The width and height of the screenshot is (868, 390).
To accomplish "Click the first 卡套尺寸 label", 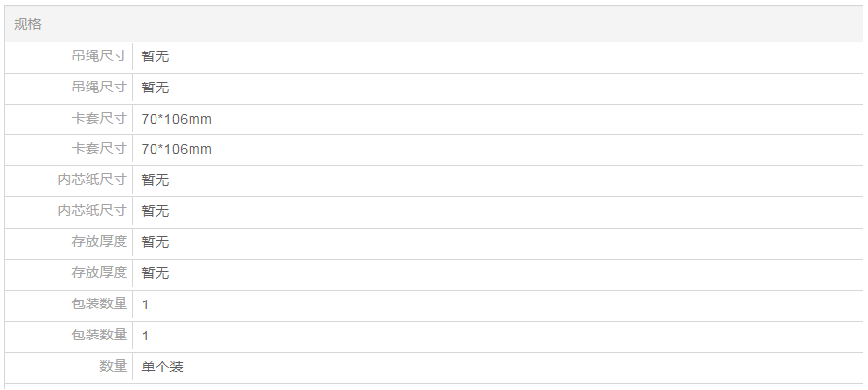I will 99,119.
